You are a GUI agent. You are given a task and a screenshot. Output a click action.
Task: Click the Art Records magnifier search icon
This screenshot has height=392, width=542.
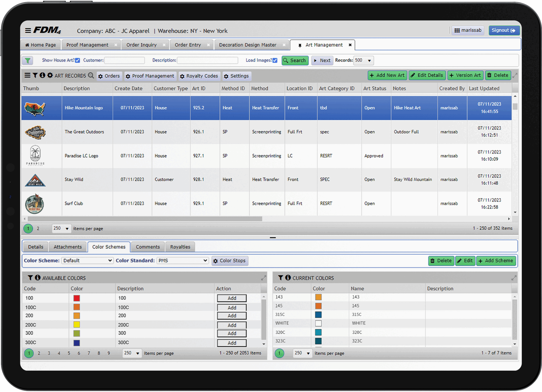[91, 76]
